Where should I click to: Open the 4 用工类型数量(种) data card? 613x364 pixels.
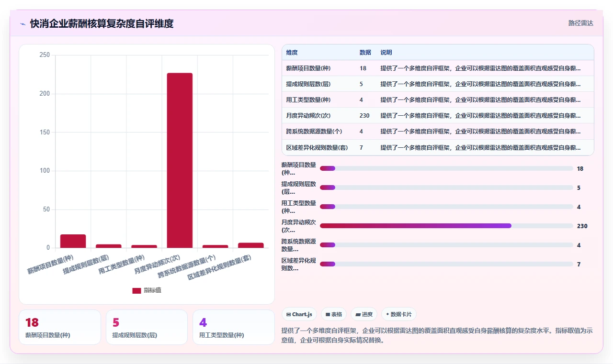tap(234, 327)
